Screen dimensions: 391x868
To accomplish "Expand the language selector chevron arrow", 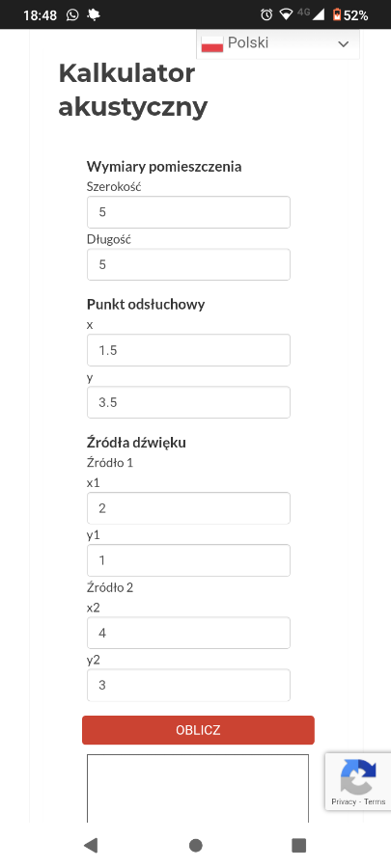I will (x=344, y=44).
